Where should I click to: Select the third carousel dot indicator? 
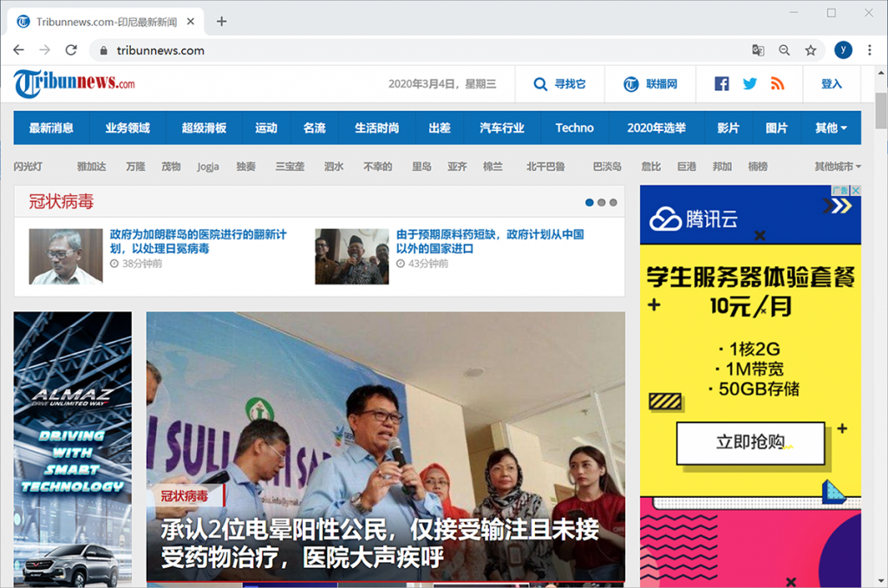coord(613,203)
